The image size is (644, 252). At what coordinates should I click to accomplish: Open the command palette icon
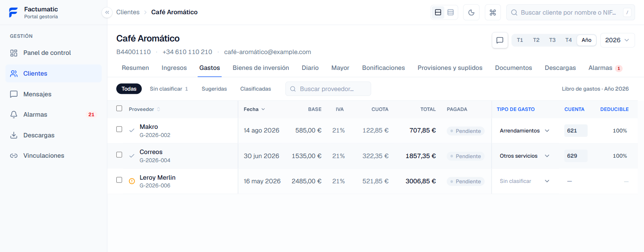(x=493, y=13)
